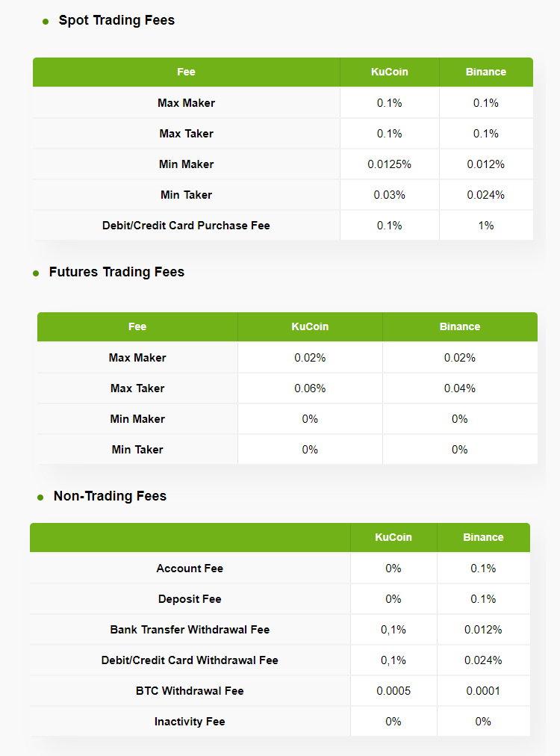Click the BTC Withdrawal Fee row label

coord(190,691)
